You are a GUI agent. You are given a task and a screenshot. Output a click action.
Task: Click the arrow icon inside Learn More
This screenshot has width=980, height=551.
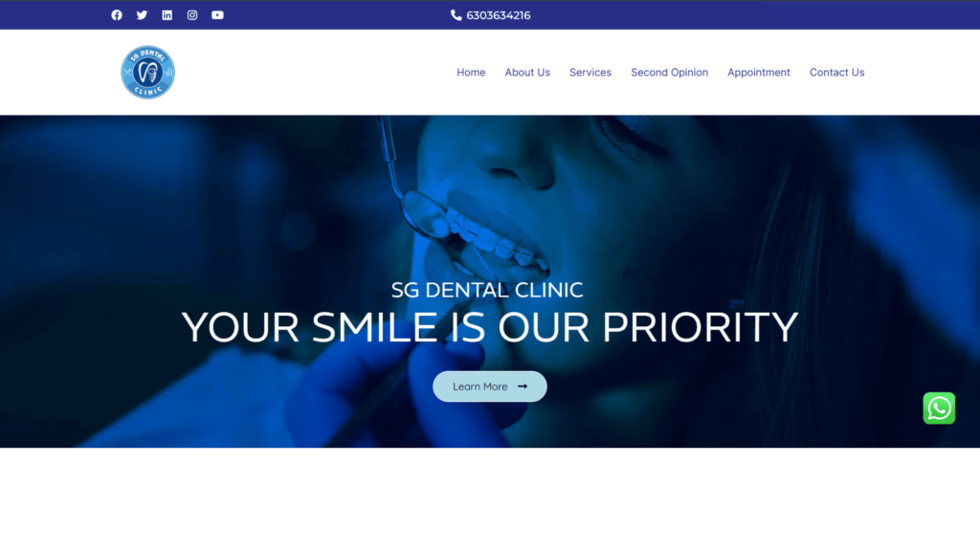(523, 386)
